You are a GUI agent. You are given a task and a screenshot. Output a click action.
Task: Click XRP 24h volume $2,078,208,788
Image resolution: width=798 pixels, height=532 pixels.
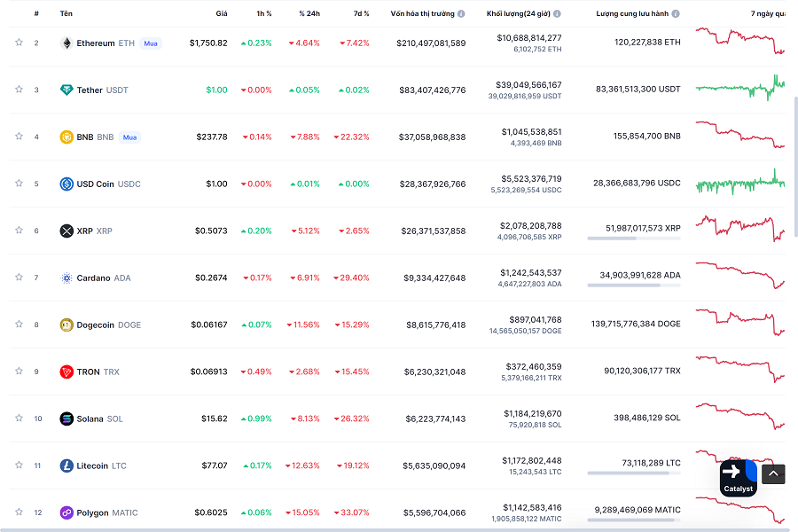[x=530, y=225]
